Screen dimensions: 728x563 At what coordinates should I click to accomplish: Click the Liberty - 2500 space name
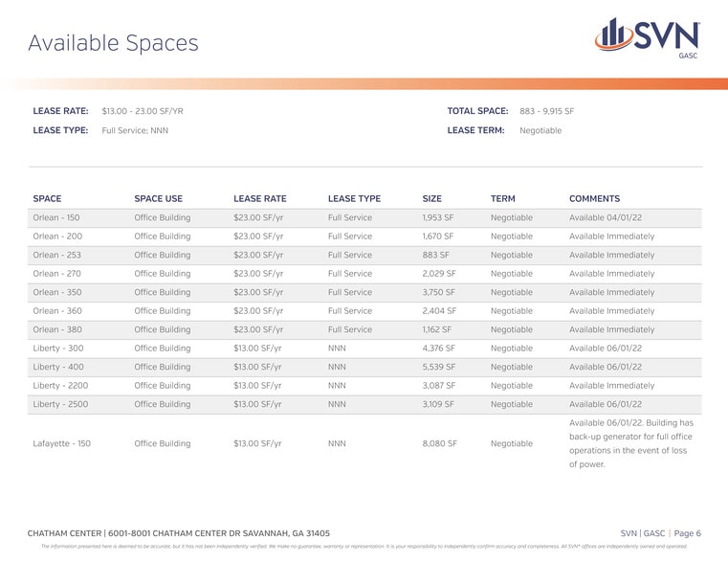click(x=60, y=404)
